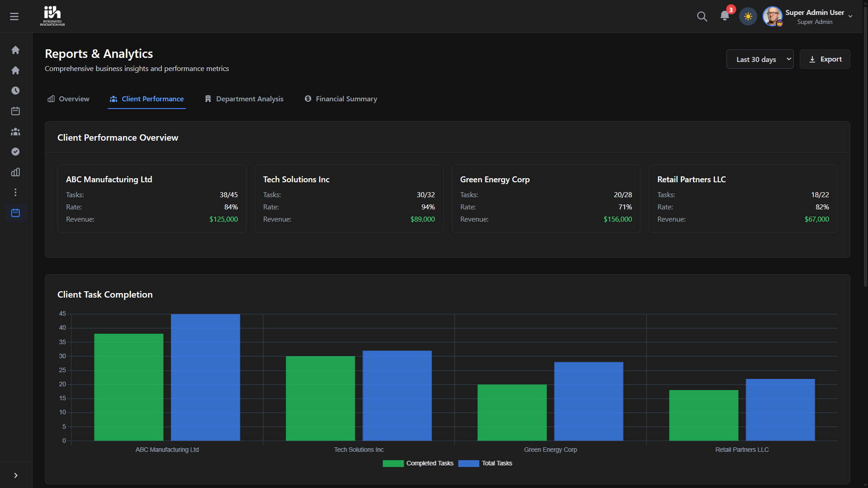Switch to the Department Analysis tab
Screen dimensions: 868x488
(244, 99)
